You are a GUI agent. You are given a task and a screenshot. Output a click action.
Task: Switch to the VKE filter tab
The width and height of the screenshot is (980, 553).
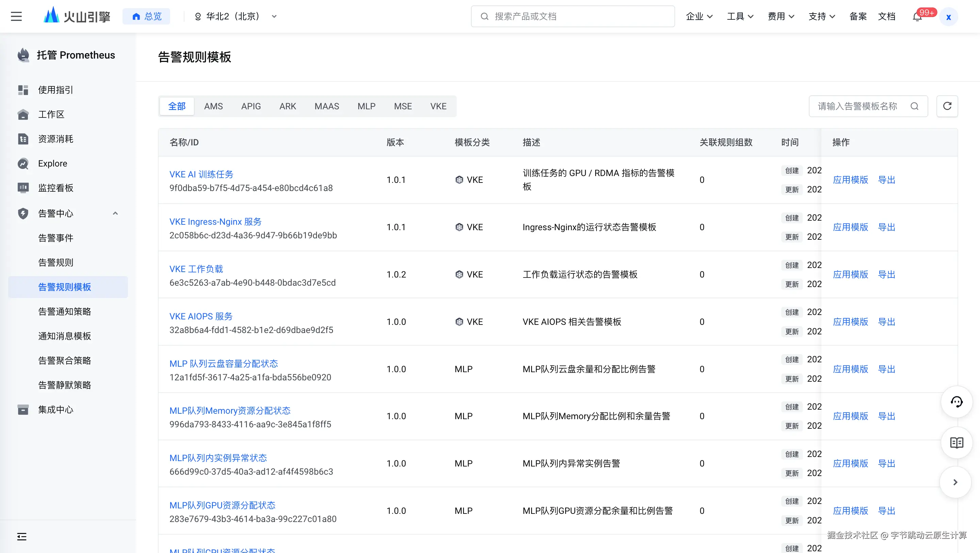[x=438, y=106]
